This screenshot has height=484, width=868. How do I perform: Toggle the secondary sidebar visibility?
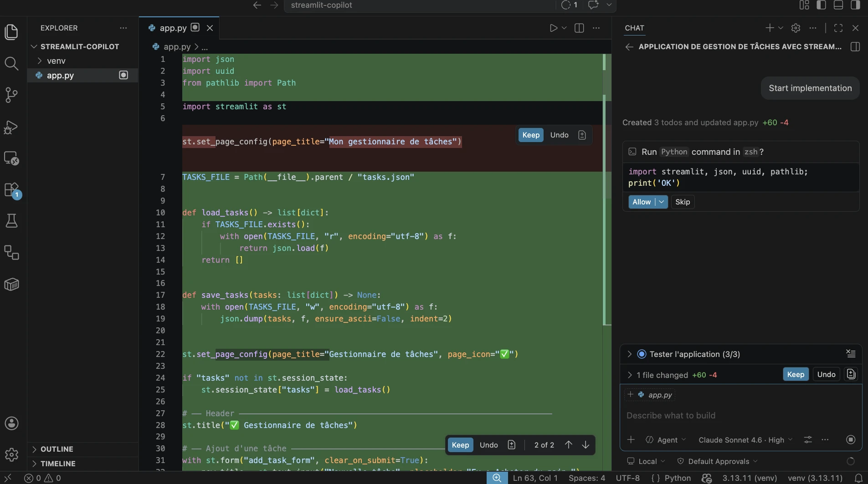point(855,5)
